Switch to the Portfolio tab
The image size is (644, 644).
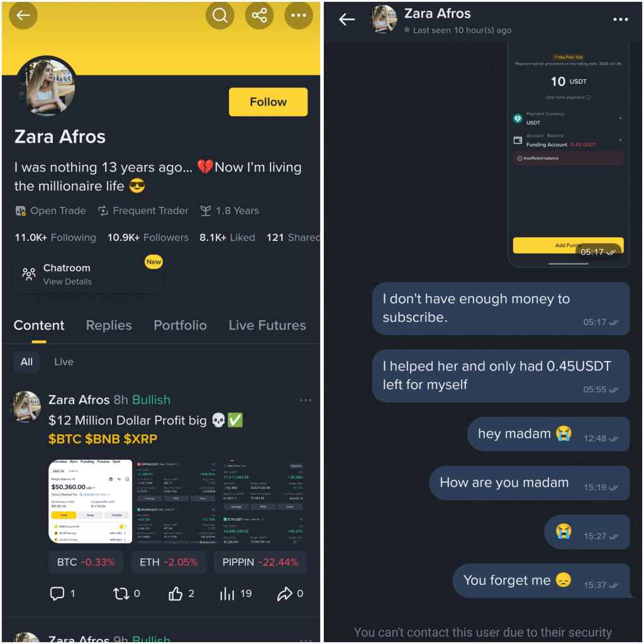pos(180,325)
